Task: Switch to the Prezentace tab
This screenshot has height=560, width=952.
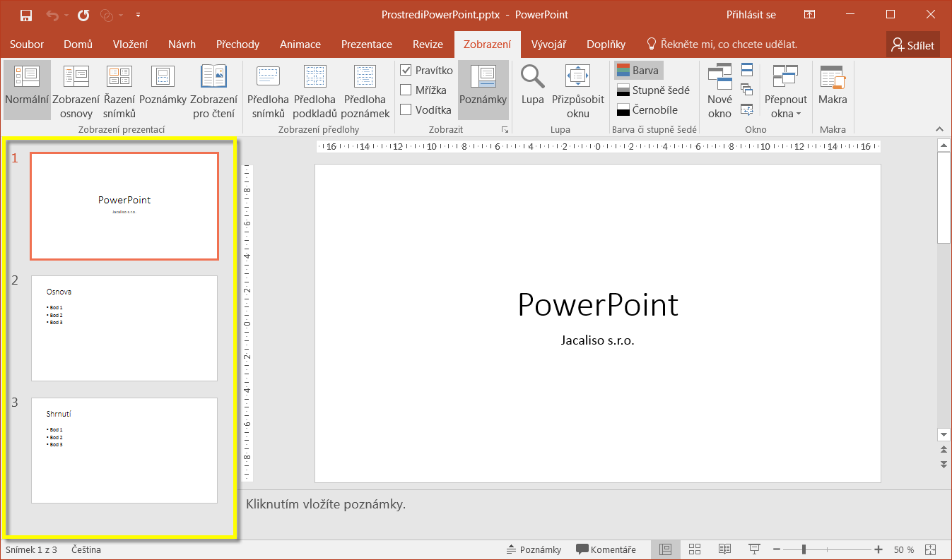Action: click(x=367, y=44)
